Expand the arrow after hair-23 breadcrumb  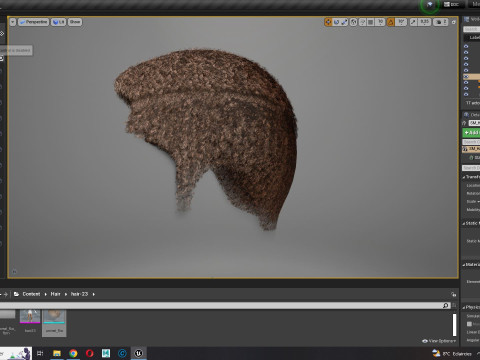[x=94, y=294]
